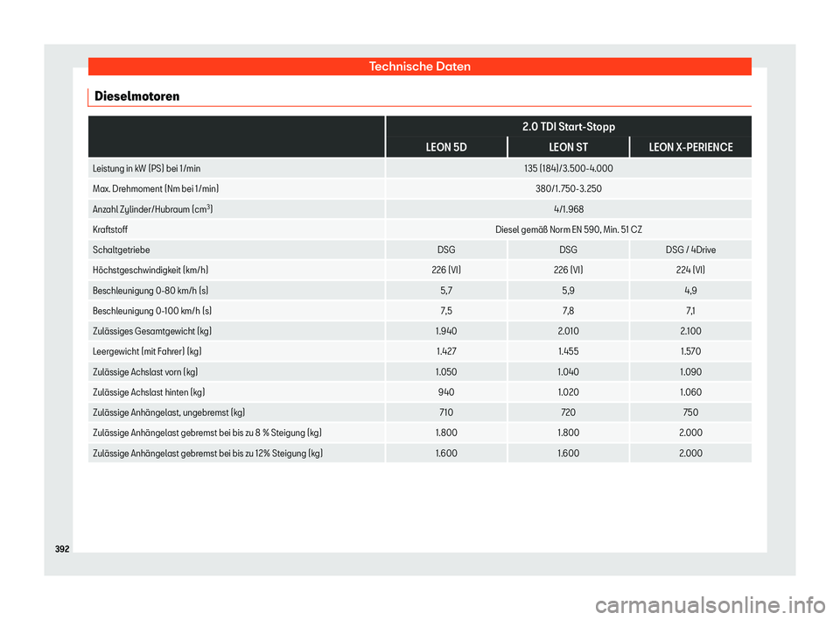Select the 'LEON ST' column header
840x620 pixels.
point(569,147)
